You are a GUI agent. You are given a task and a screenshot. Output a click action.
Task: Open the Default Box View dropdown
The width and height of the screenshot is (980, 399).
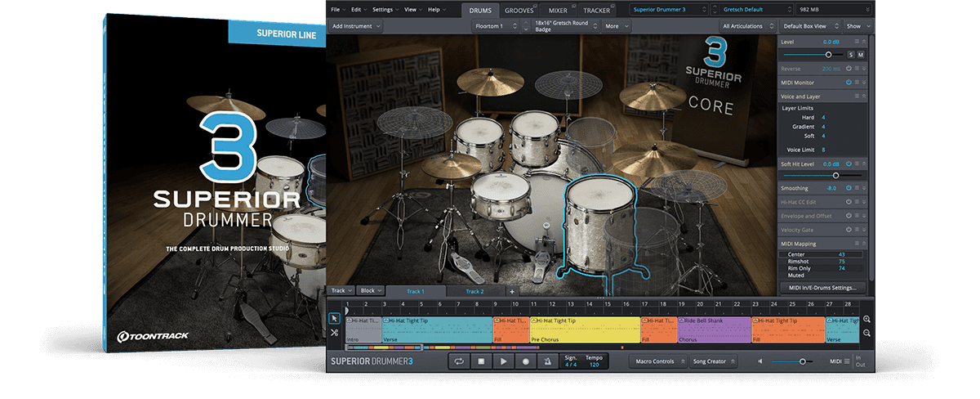[808, 26]
